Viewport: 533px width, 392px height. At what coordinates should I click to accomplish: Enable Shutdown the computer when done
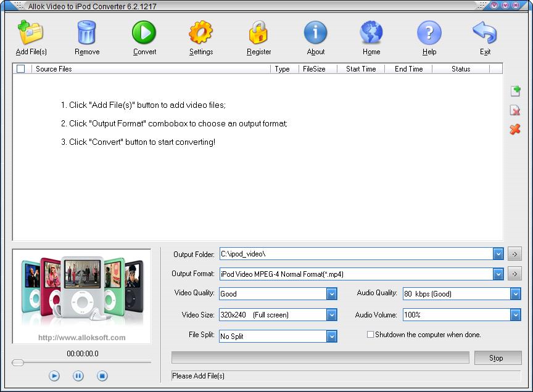coord(370,335)
